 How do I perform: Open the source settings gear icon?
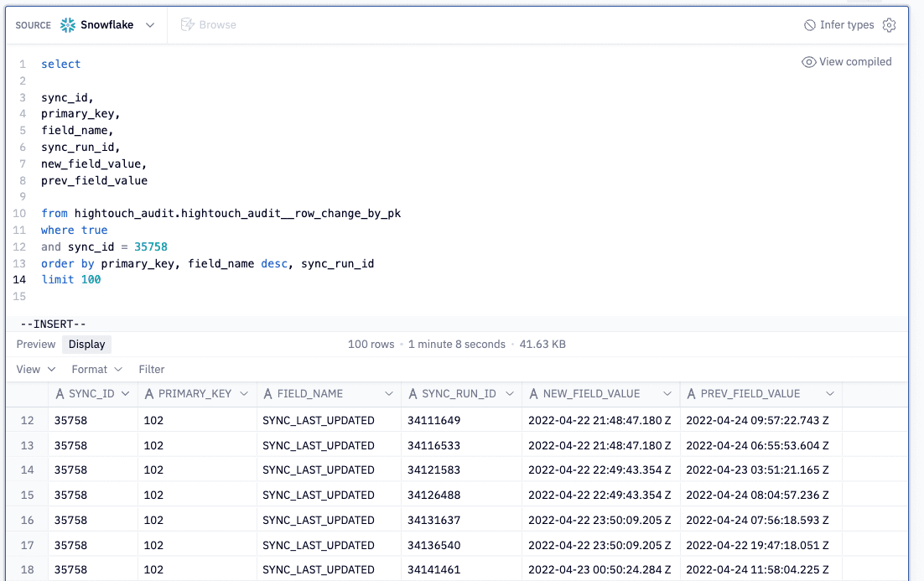tap(890, 24)
